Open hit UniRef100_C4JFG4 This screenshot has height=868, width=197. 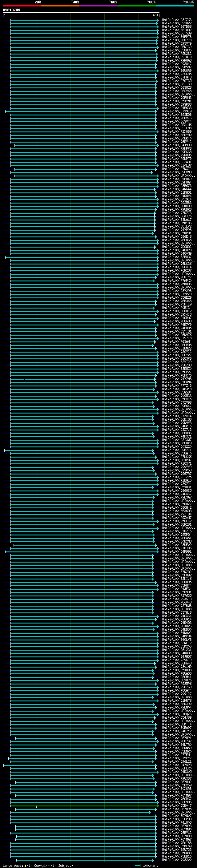(176, 589)
